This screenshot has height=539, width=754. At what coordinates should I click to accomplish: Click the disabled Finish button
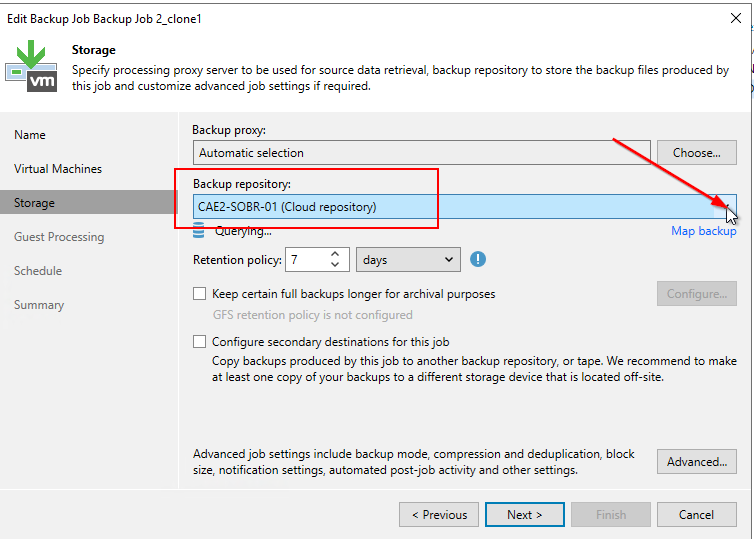pyautogui.click(x=611, y=514)
